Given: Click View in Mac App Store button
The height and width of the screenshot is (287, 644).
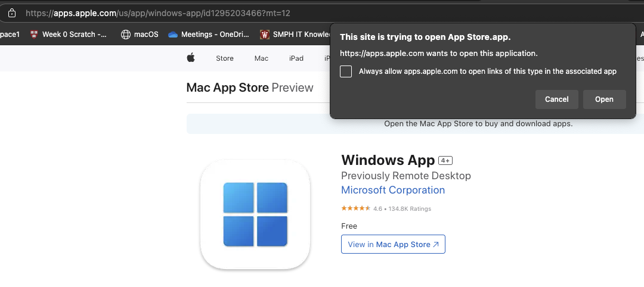Looking at the screenshot, I should (393, 244).
